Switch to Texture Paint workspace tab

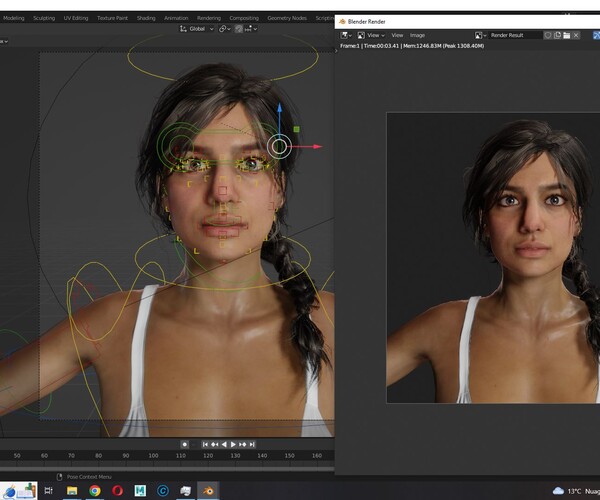pos(112,18)
